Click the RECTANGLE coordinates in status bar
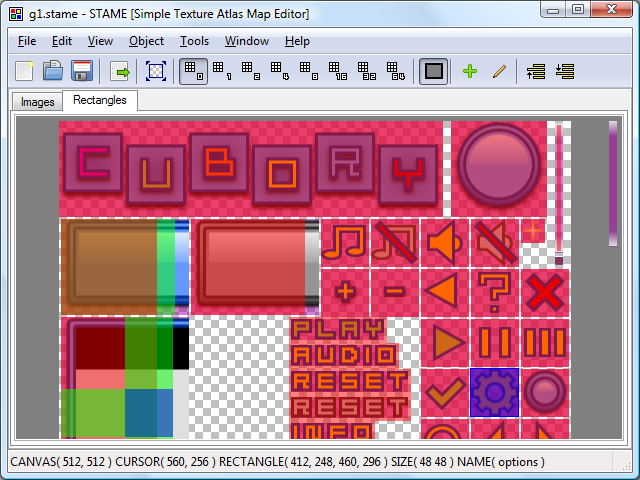 point(303,462)
